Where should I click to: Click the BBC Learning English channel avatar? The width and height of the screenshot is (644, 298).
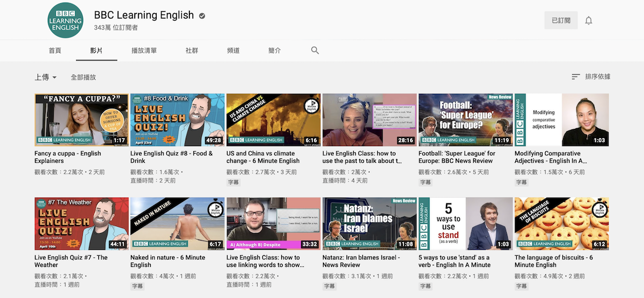65,20
